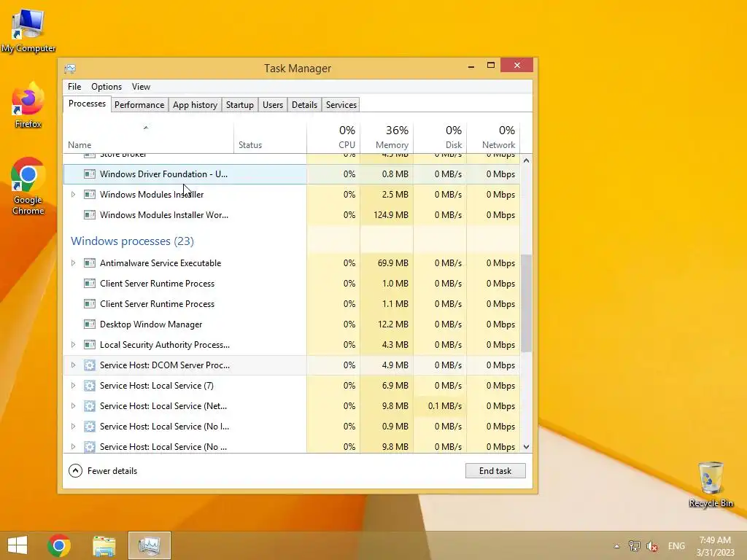Click the Local Security Authority Process icon

point(90,345)
